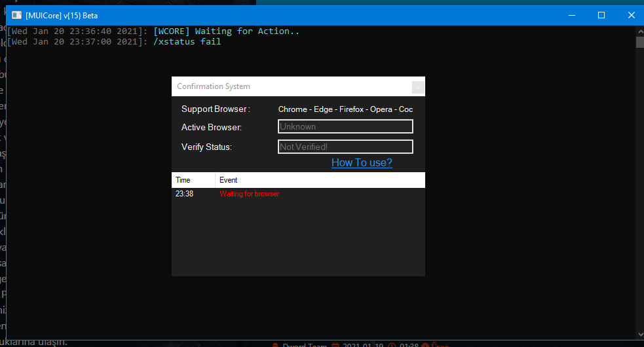Click the Verify Status label
The width and height of the screenshot is (644, 347).
point(206,147)
